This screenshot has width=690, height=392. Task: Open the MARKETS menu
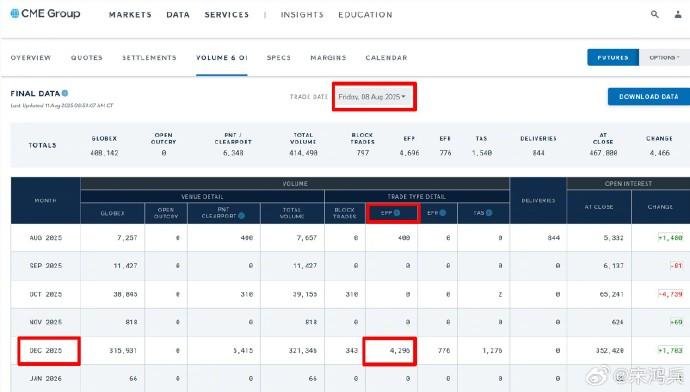click(130, 15)
